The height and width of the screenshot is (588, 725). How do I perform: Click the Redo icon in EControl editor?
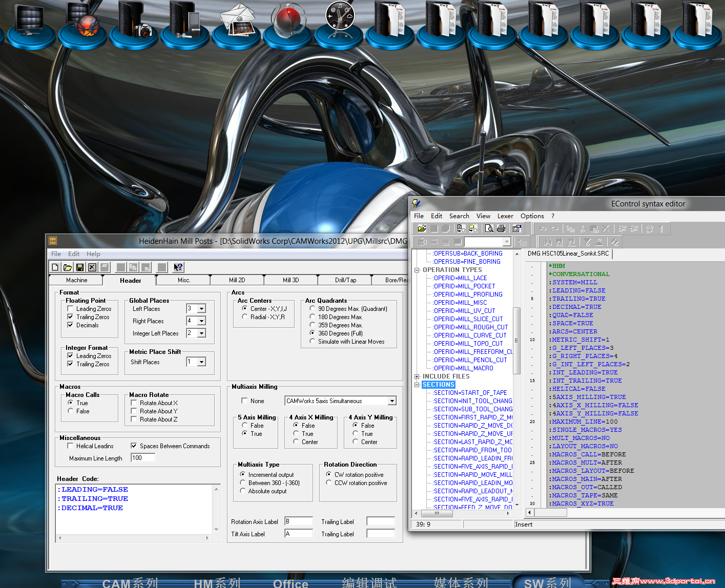coord(554,228)
